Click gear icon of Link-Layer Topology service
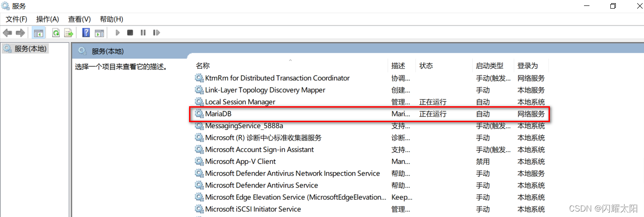Viewport: 644px width, 217px height. [x=199, y=90]
